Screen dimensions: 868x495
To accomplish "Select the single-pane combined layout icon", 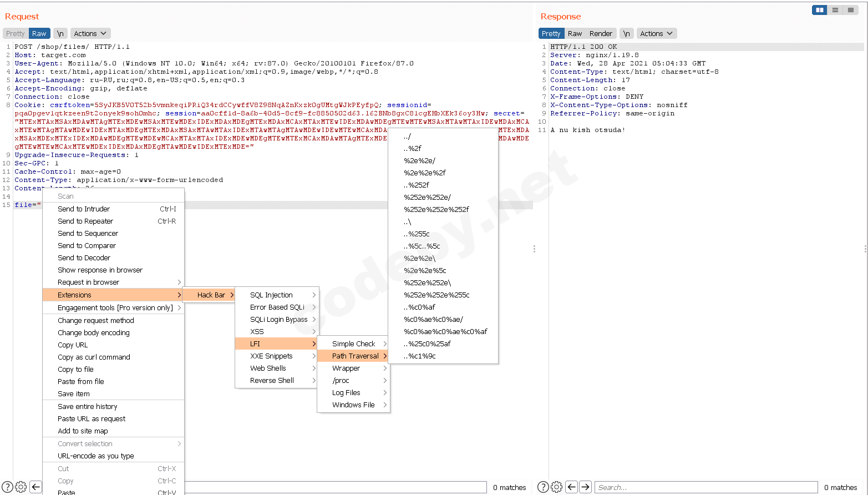I will (x=850, y=10).
